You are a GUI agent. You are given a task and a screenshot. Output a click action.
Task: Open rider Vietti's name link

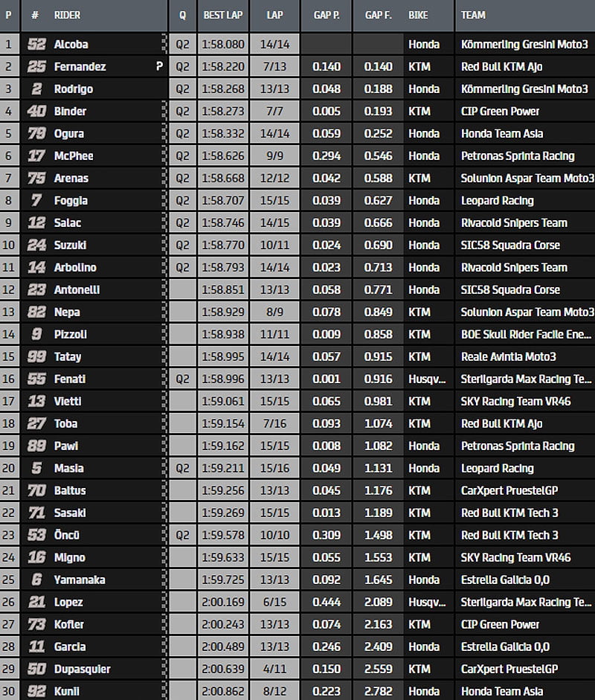[x=68, y=402]
